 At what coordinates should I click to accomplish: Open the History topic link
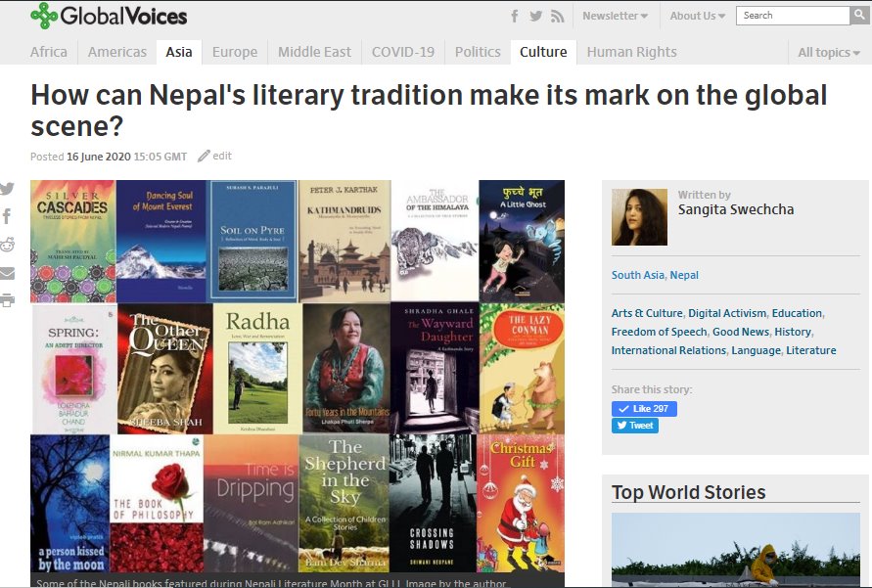pos(793,332)
